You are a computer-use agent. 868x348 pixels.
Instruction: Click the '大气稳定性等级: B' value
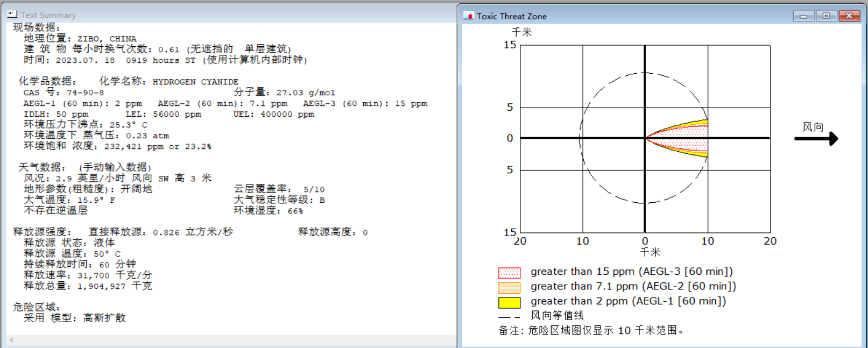pyautogui.click(x=279, y=200)
